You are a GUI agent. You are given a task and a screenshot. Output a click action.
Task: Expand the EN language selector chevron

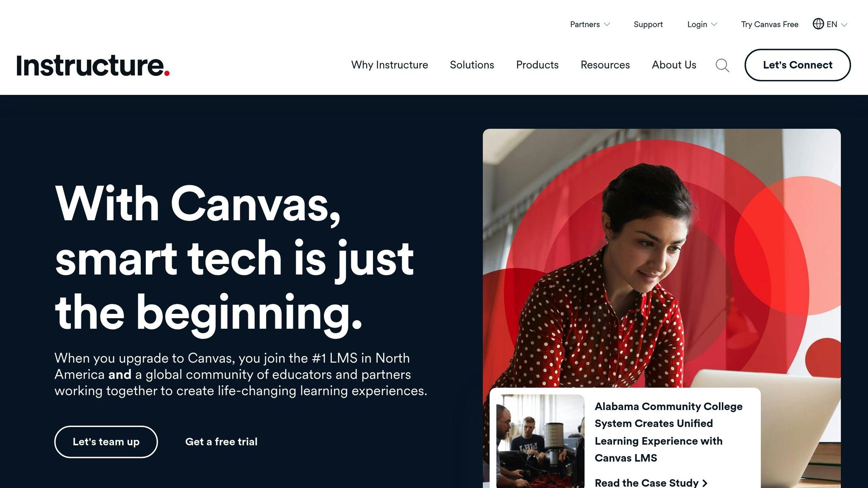pos(844,25)
